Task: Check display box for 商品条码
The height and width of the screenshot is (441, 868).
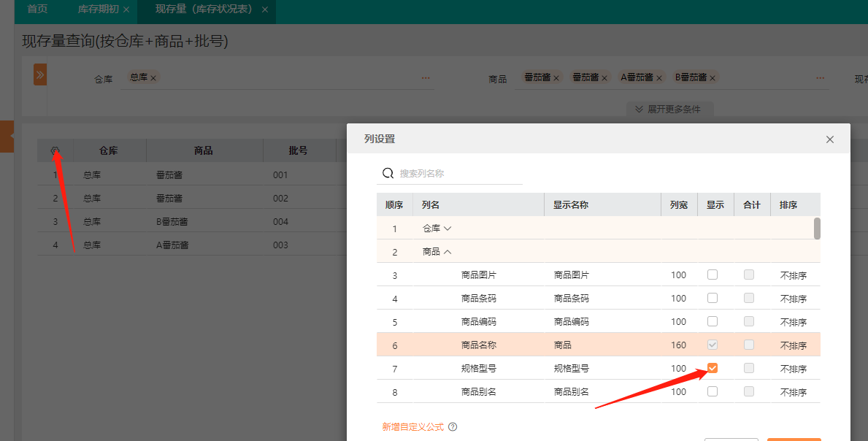Action: coord(713,298)
